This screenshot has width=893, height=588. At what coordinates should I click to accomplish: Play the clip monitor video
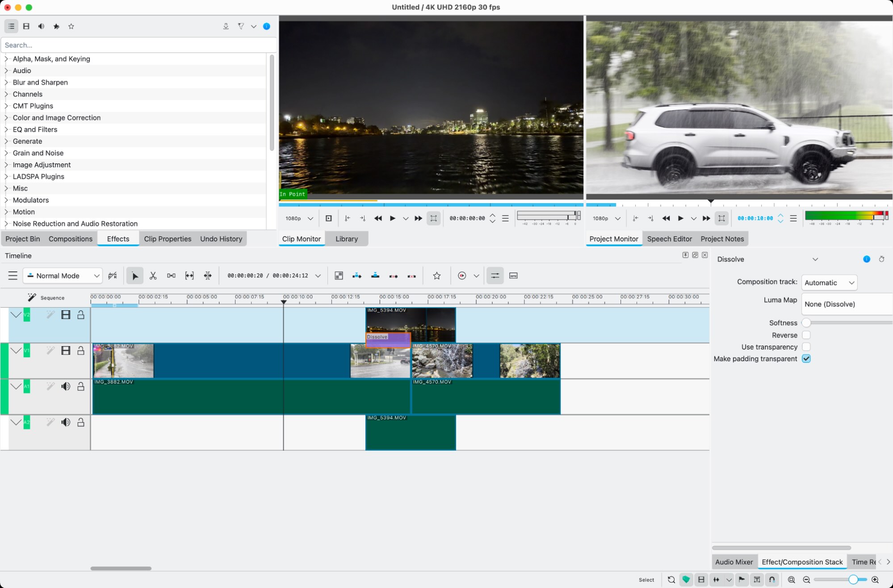[392, 218]
